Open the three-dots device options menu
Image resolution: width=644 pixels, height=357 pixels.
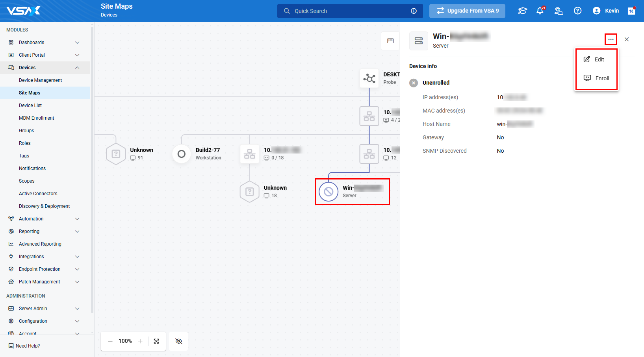[611, 39]
